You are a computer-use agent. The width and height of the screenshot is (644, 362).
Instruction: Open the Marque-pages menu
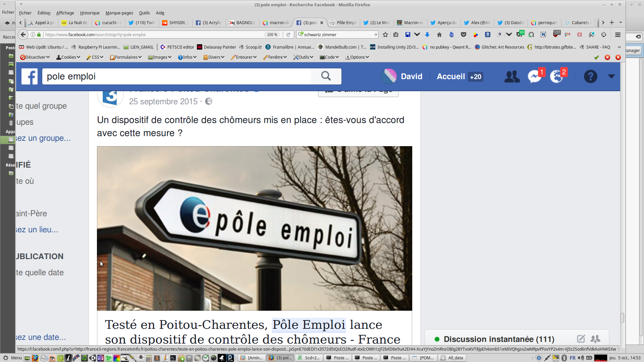click(119, 13)
